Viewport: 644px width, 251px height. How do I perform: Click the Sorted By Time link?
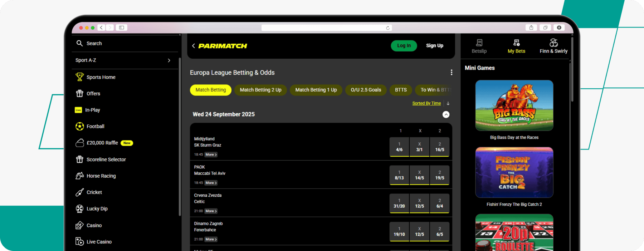[x=426, y=103]
